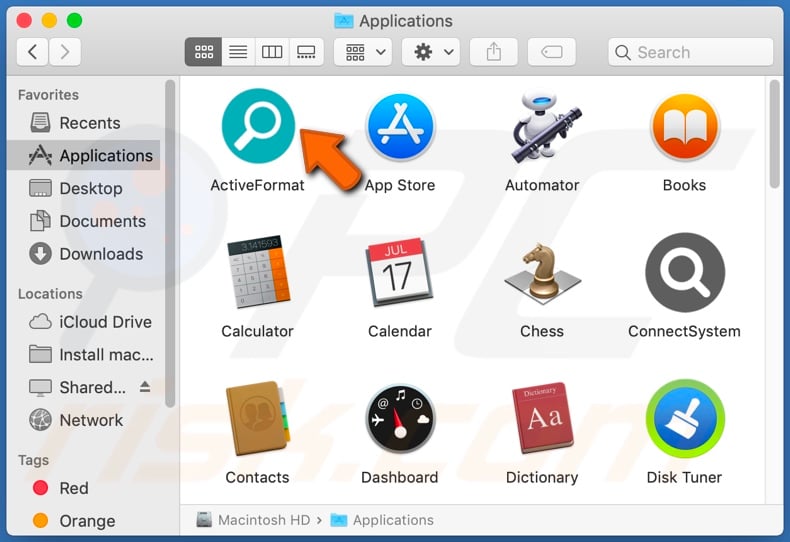
Task: Click Macintosh HD in the path bar
Action: (253, 520)
